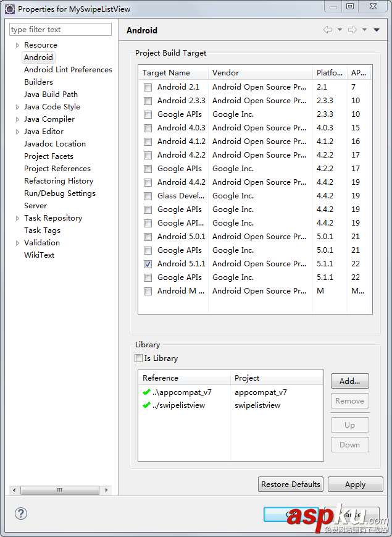This screenshot has width=392, height=537.
Task: Open the Java Build Path page
Action: click(51, 94)
